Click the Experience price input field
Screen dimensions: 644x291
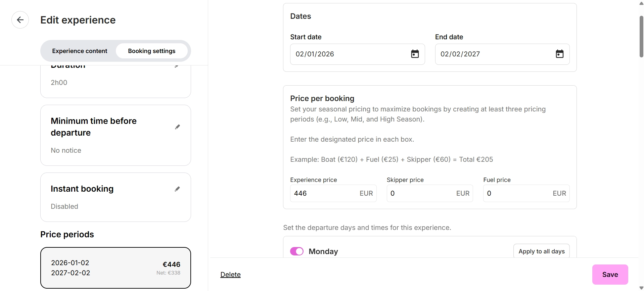[324, 193]
